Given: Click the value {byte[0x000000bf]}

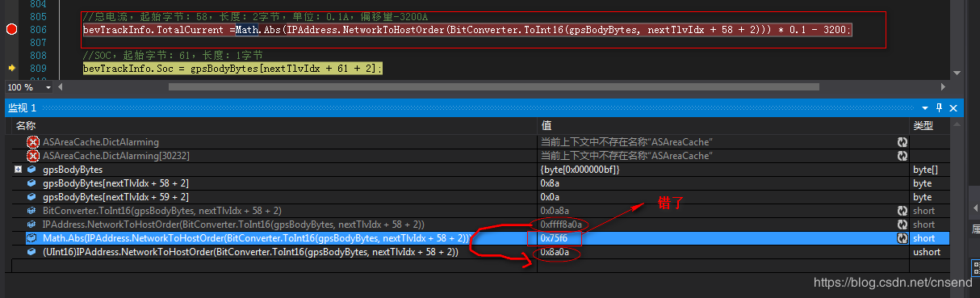Looking at the screenshot, I should coord(580,170).
